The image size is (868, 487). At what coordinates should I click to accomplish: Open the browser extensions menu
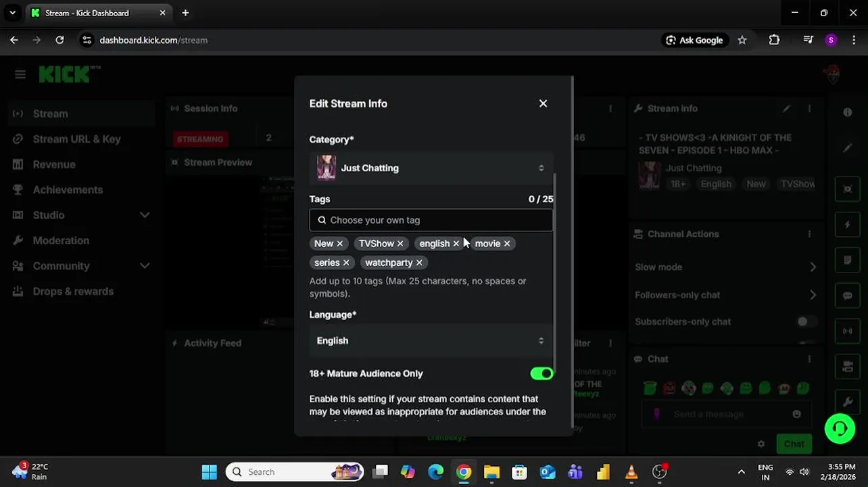tap(774, 40)
